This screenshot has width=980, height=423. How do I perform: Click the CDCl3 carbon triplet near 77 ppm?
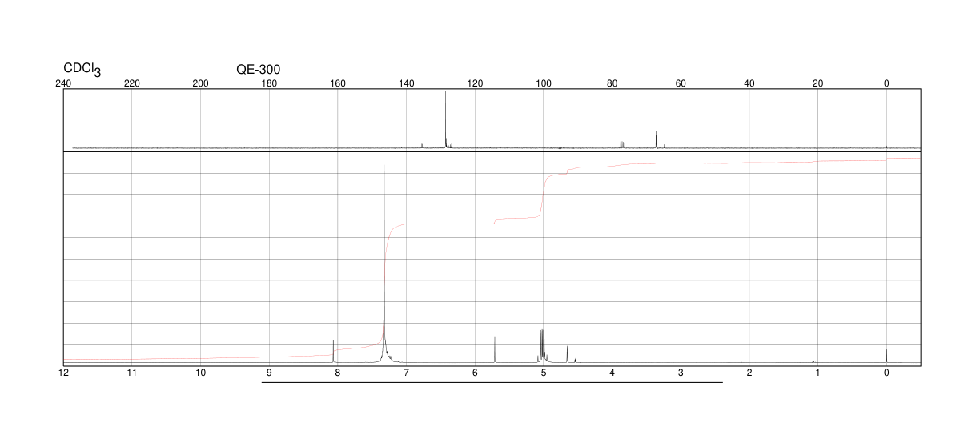(x=622, y=144)
